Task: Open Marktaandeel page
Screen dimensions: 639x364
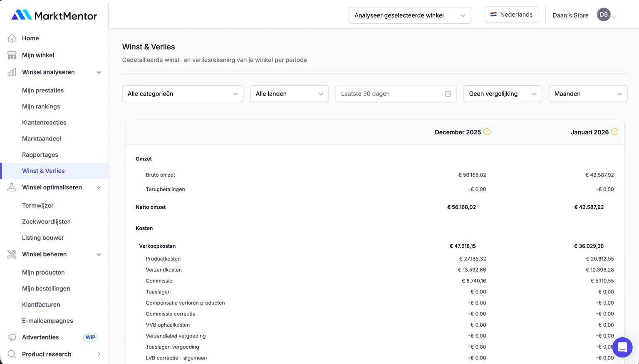Action: (42, 139)
